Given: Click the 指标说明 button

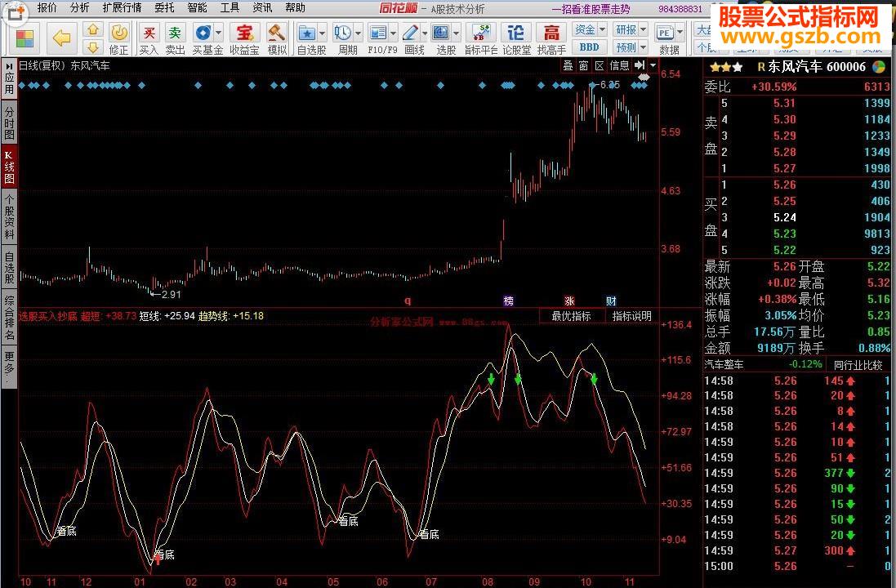Looking at the screenshot, I should pyautogui.click(x=632, y=316).
